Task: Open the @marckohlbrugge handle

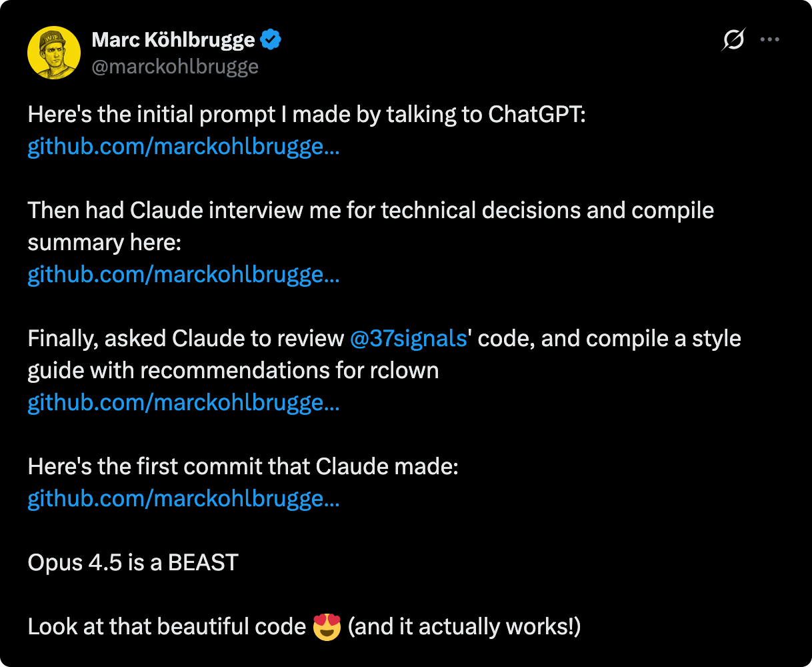Action: (175, 67)
